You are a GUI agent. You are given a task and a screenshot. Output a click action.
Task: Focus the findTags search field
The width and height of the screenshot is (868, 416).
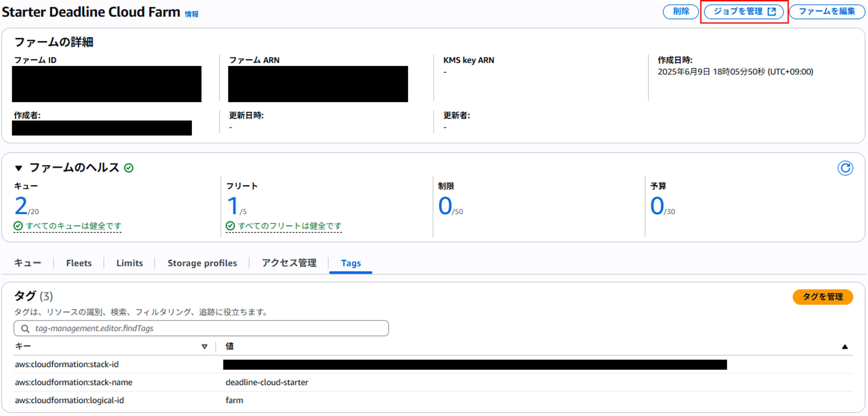pyautogui.click(x=201, y=328)
